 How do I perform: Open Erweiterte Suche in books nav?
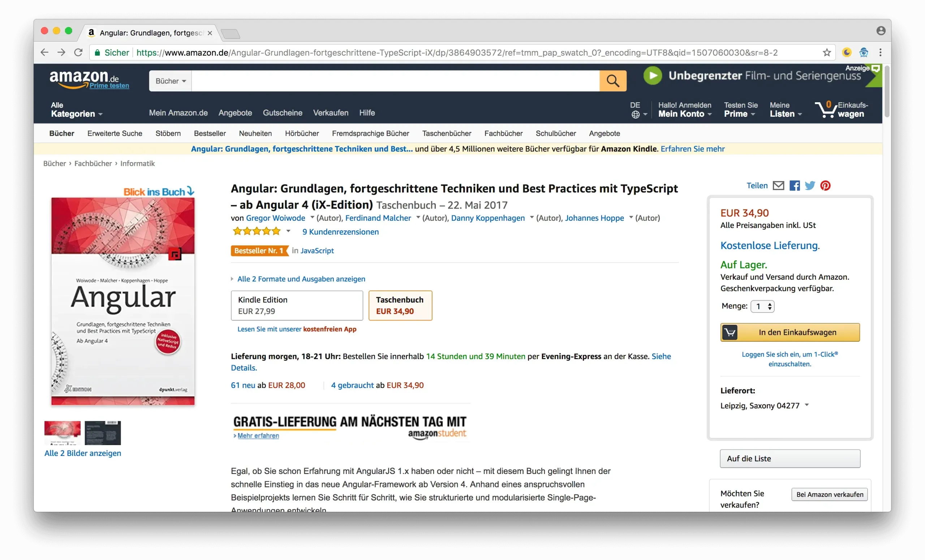[115, 133]
